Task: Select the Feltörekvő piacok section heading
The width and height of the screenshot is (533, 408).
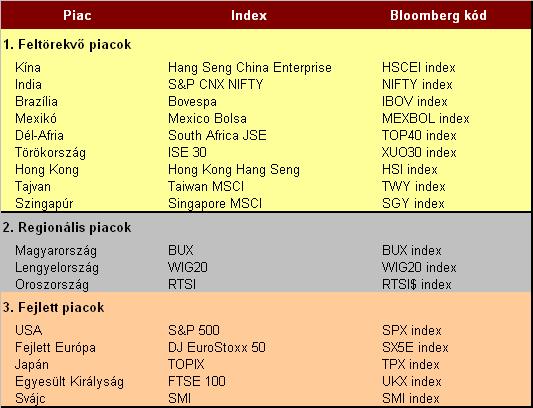Action: (x=67, y=45)
